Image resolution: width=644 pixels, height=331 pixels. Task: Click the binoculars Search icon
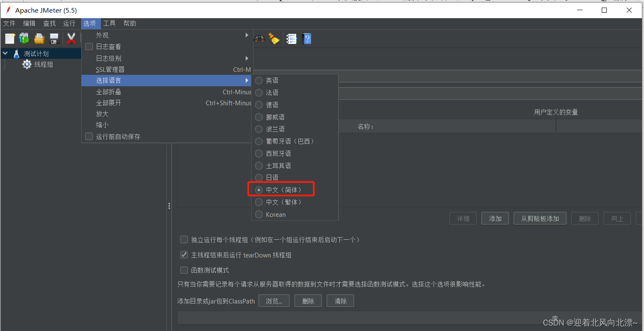tap(259, 39)
